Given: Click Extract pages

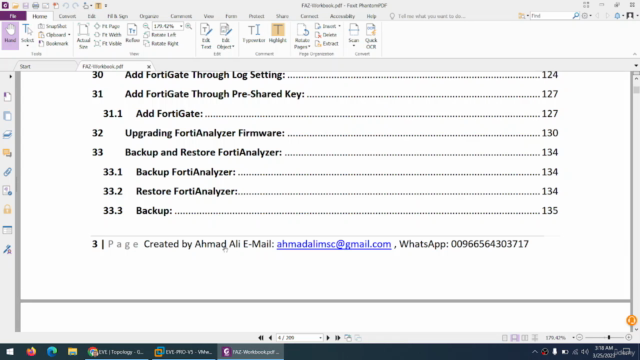Looking at the screenshot, I should pyautogui.click(x=327, y=43).
